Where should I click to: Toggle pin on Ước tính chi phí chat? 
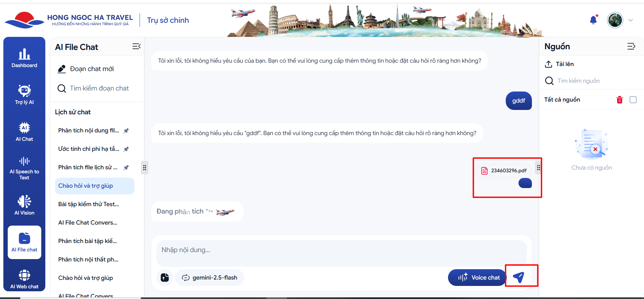pos(126,149)
